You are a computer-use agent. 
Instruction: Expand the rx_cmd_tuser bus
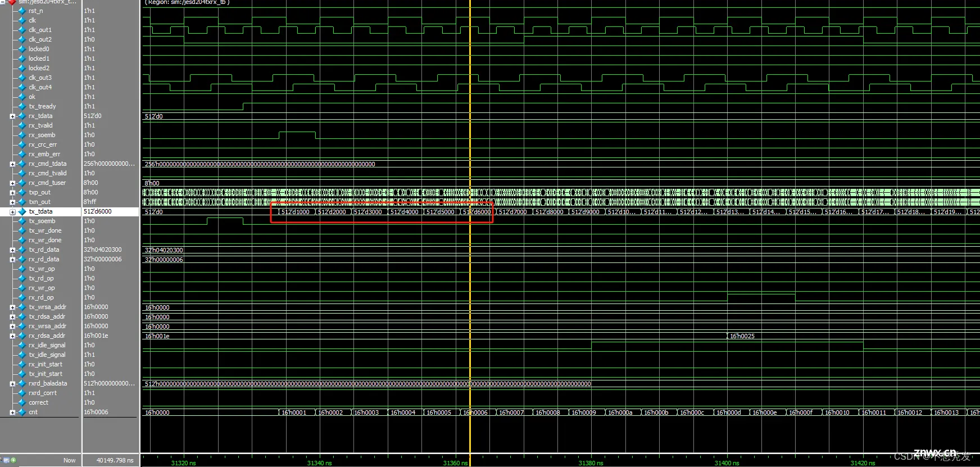(x=12, y=183)
